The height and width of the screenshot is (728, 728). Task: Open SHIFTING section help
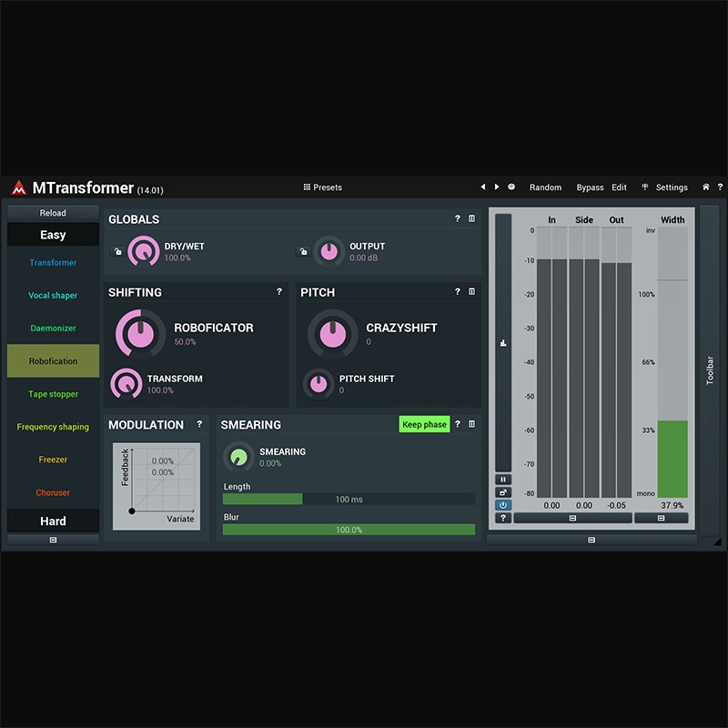point(279,291)
